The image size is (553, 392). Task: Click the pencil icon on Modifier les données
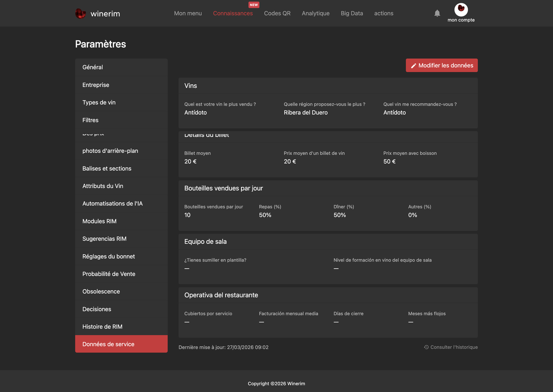(x=414, y=66)
